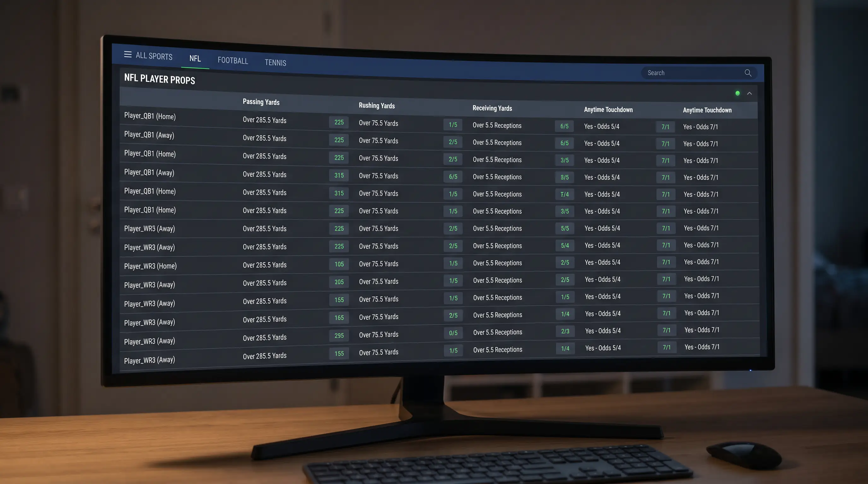The height and width of the screenshot is (484, 868).
Task: Pick the 2/3 receptions odds button
Action: coord(565,331)
